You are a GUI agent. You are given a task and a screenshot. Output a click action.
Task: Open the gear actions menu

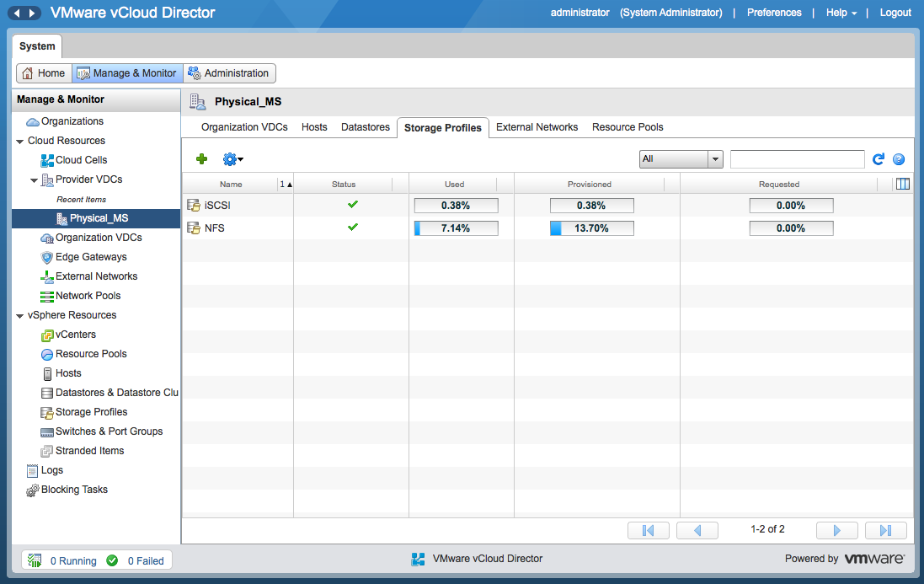click(x=232, y=159)
